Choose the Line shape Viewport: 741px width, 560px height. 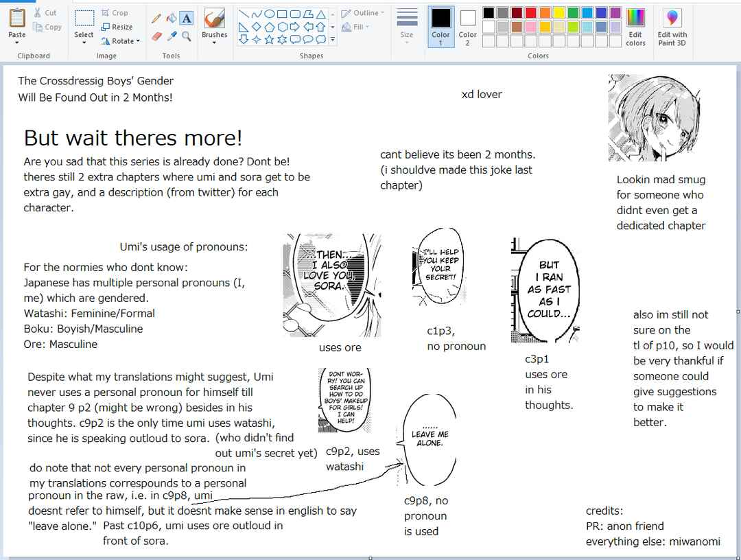[244, 14]
